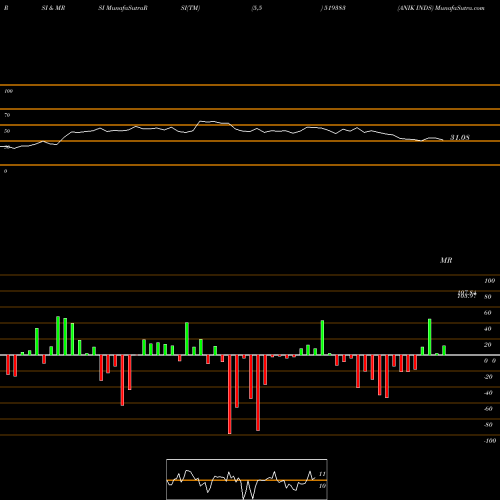Click the overlapping MR value text near 80

click(x=467, y=294)
